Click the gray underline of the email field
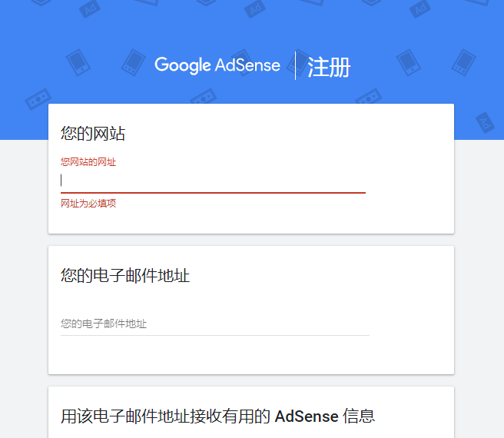The height and width of the screenshot is (438, 504). (x=215, y=335)
